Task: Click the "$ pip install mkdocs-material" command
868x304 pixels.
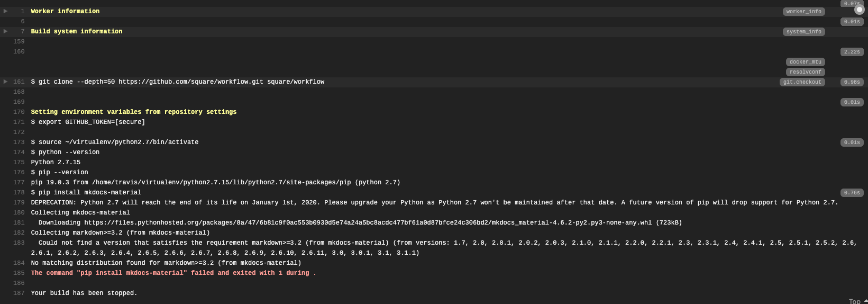Action: tap(86, 192)
